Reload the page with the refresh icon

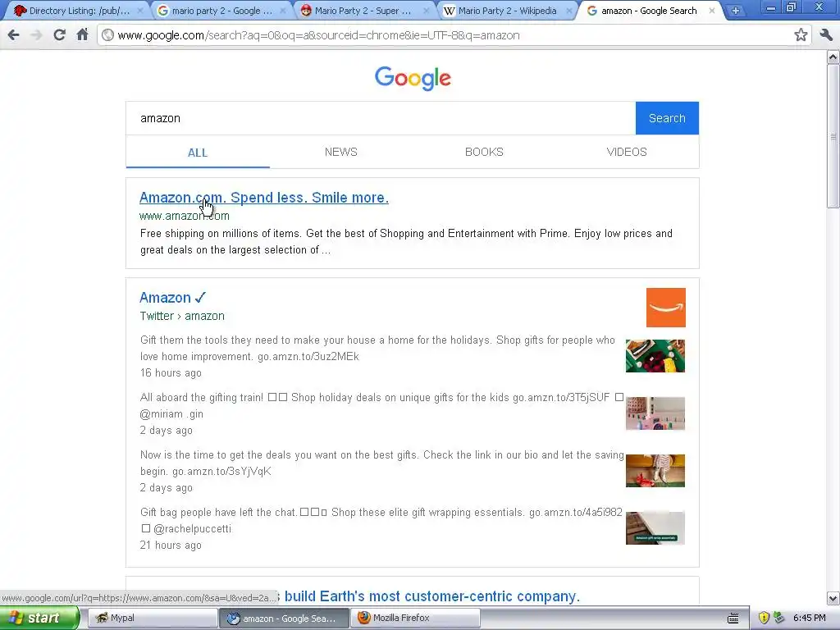(59, 35)
